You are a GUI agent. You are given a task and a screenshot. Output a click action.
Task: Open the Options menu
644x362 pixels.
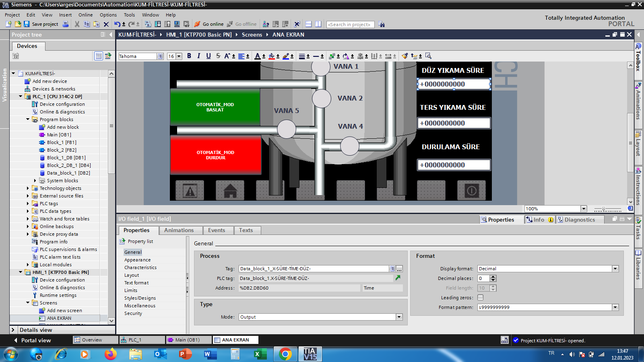pos(108,15)
